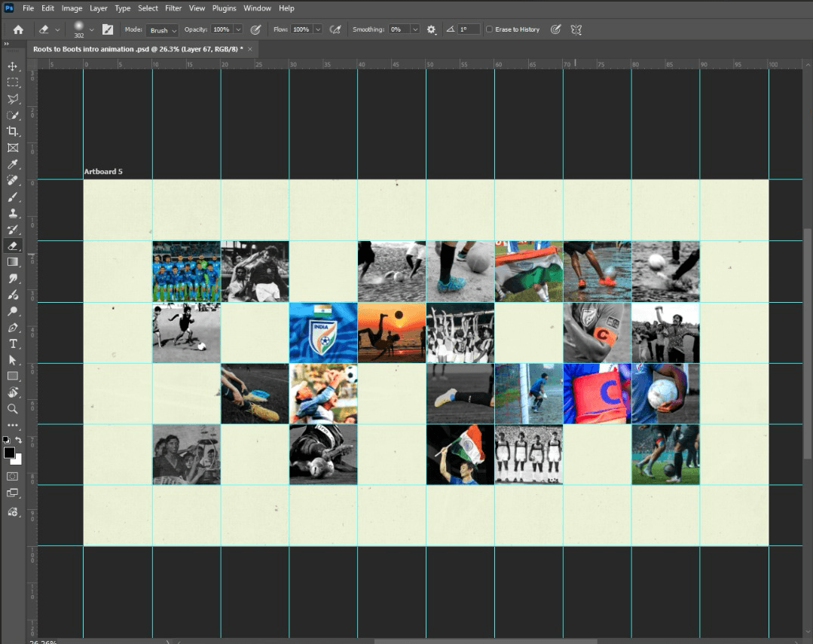This screenshot has height=644, width=813.
Task: Select the Brush tool in the toolbar
Action: pos(13,197)
